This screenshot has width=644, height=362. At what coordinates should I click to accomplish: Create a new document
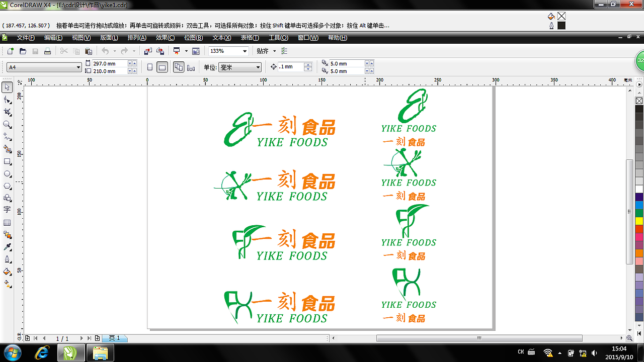coord(10,51)
